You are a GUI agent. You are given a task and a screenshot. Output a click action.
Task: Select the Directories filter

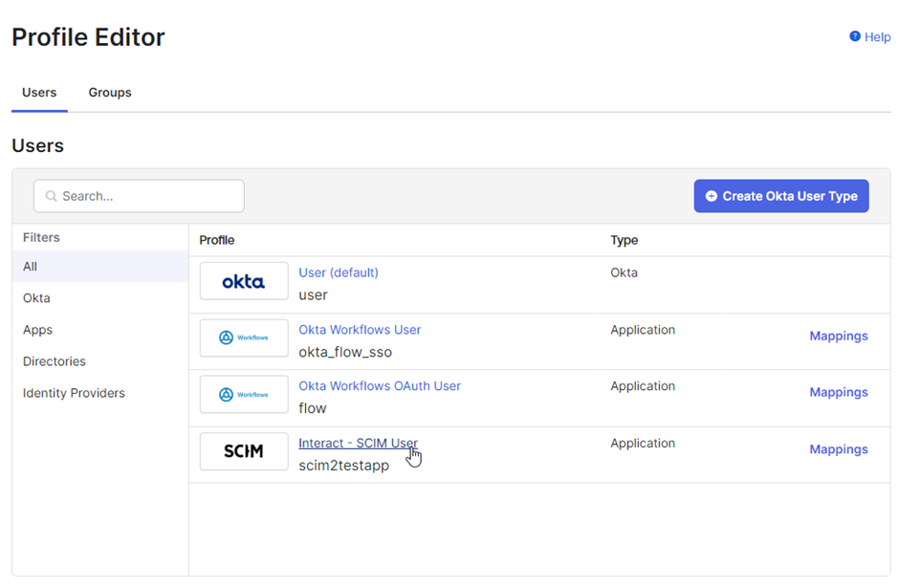[x=99, y=361]
